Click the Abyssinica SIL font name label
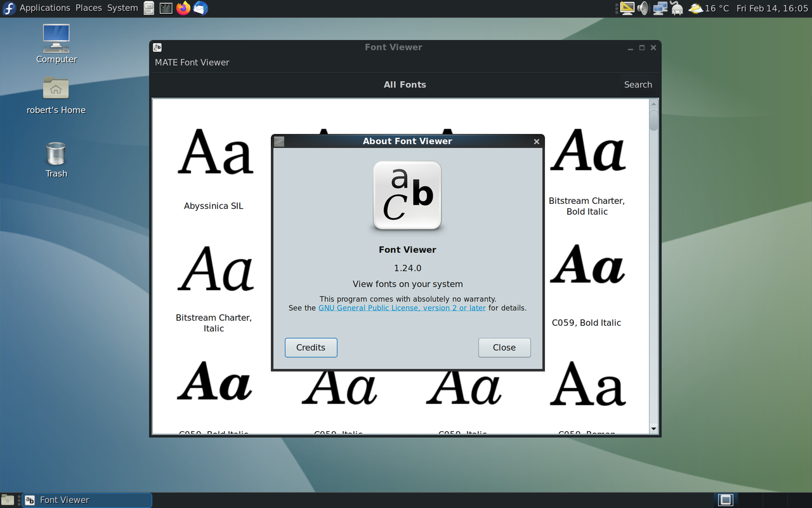The image size is (812, 508). 214,206
